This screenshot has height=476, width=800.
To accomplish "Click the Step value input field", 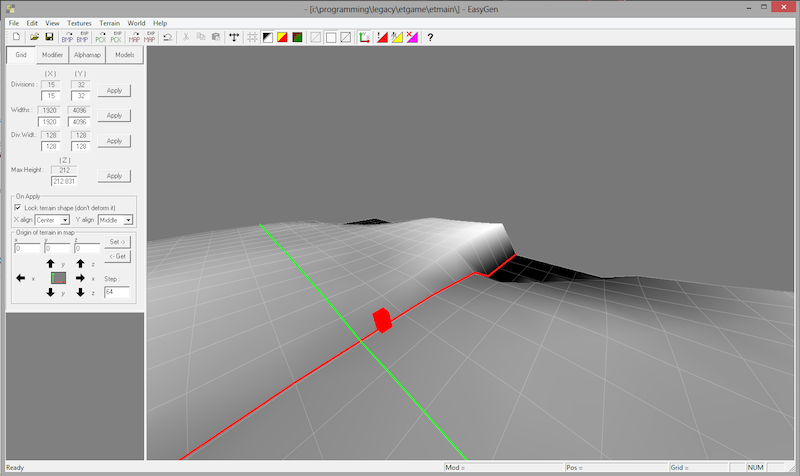I will point(119,291).
